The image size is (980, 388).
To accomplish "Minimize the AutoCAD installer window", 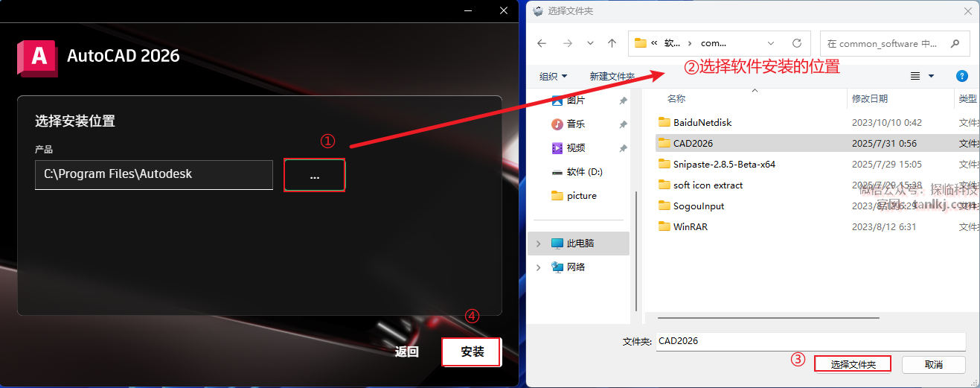I will pyautogui.click(x=468, y=10).
